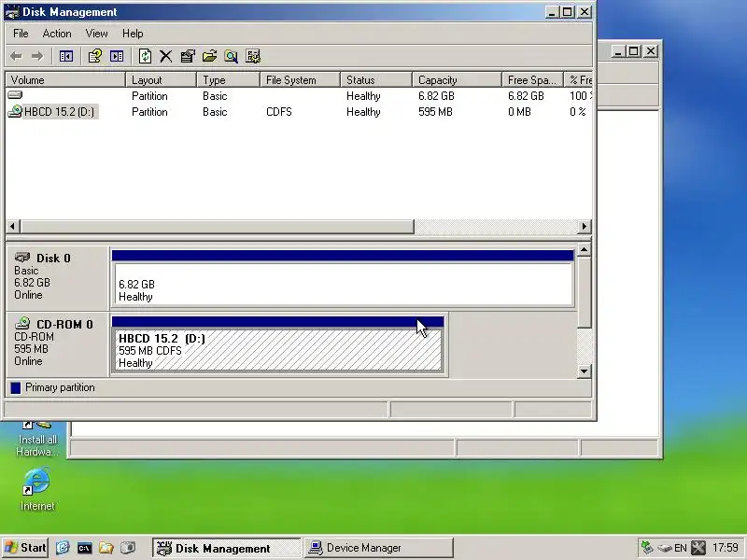Open the Action menu

pyautogui.click(x=57, y=34)
